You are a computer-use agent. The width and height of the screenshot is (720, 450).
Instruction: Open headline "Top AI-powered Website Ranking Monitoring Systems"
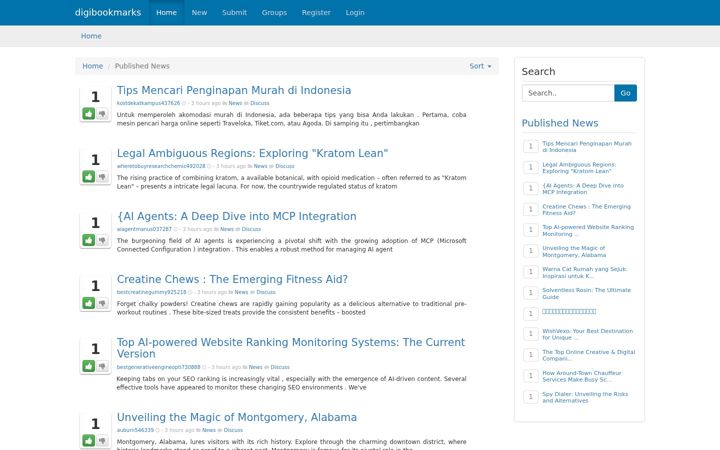point(291,348)
